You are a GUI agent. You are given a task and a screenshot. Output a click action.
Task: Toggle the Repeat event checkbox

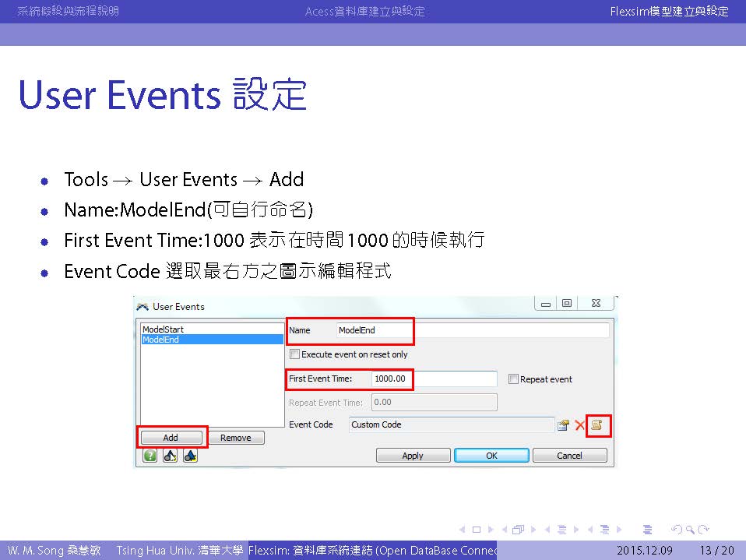513,379
